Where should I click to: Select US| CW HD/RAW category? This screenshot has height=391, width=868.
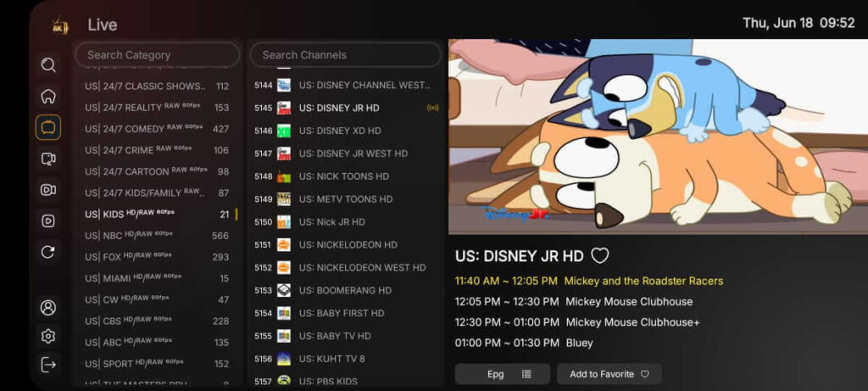(x=157, y=299)
